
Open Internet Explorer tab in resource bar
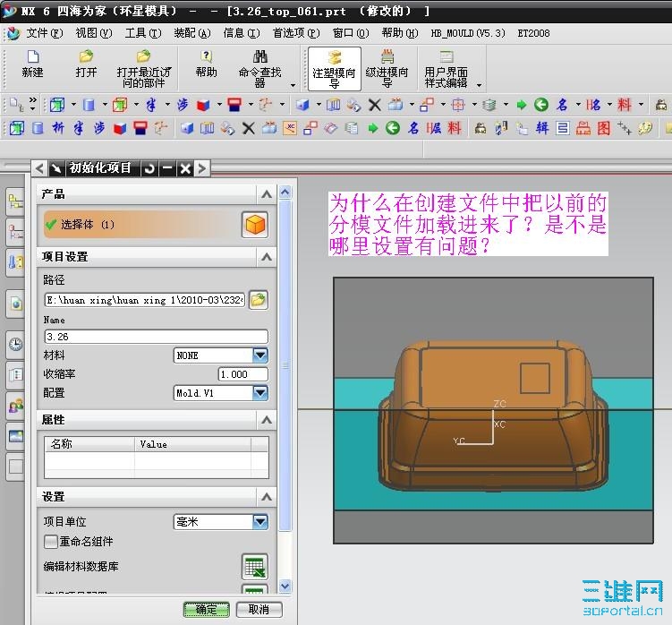[16, 304]
